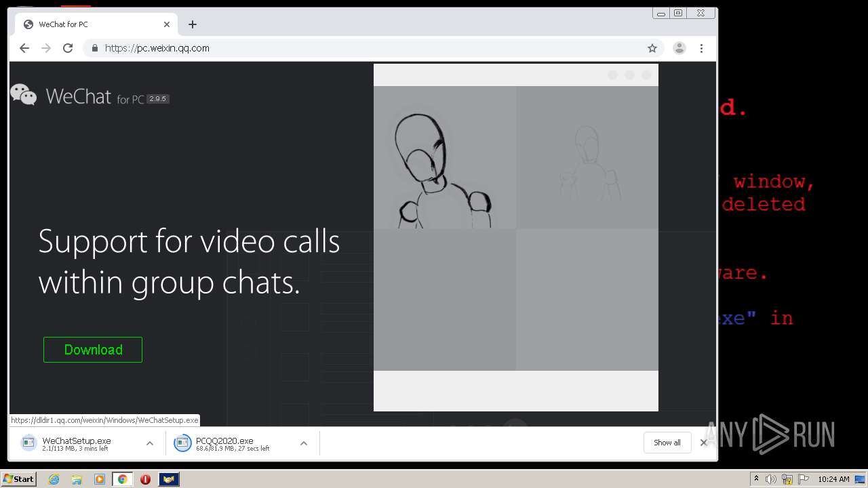The height and width of the screenshot is (488, 868).
Task: Open the red Opera icon on taskbar
Action: pyautogui.click(x=145, y=479)
